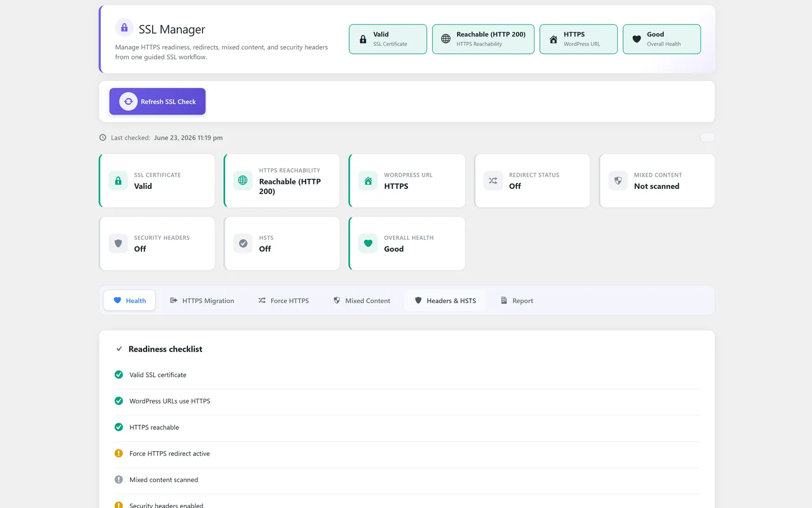The image size is (812, 508).
Task: Click the HTTPS WordPress URL header badge
Action: [x=579, y=39]
